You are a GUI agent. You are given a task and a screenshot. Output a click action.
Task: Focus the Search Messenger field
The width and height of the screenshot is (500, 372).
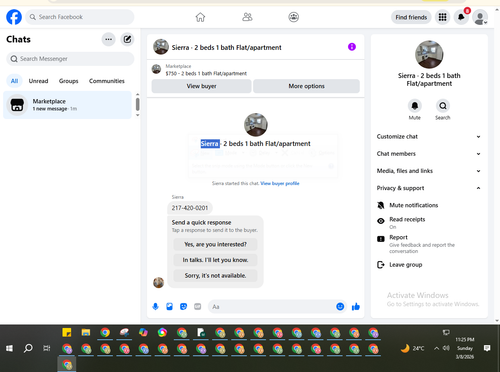(70, 59)
